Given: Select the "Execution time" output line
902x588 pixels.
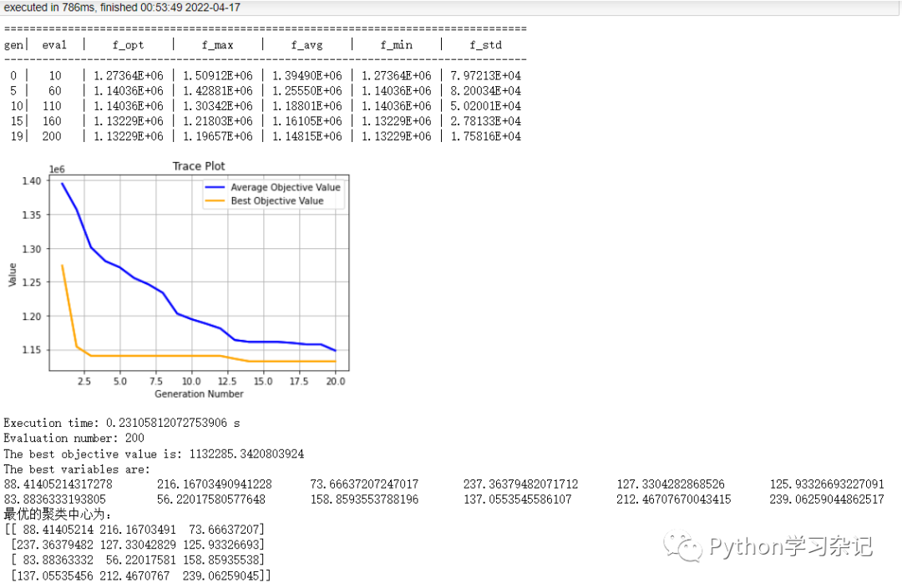Looking at the screenshot, I should (x=122, y=423).
